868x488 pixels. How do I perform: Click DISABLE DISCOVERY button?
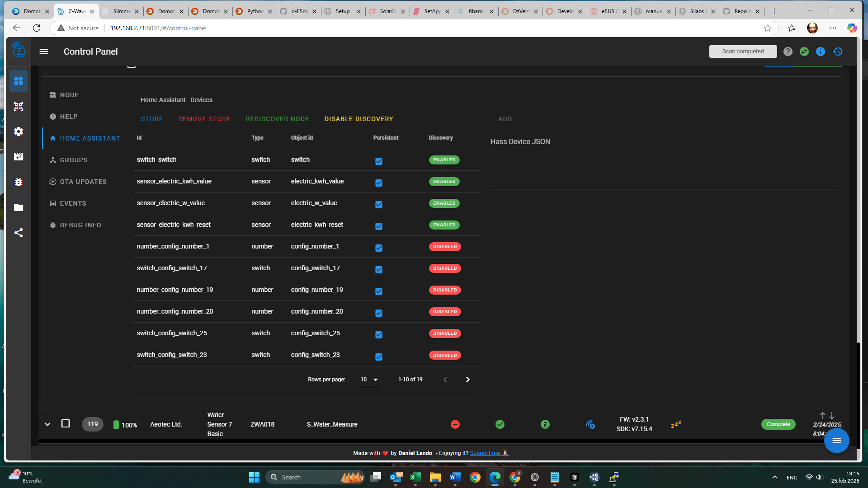click(359, 119)
